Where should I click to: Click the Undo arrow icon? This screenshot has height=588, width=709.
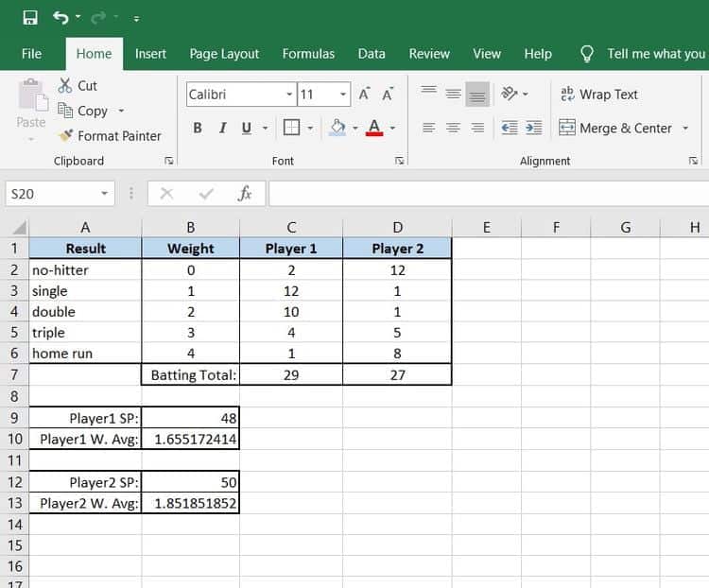click(x=61, y=18)
